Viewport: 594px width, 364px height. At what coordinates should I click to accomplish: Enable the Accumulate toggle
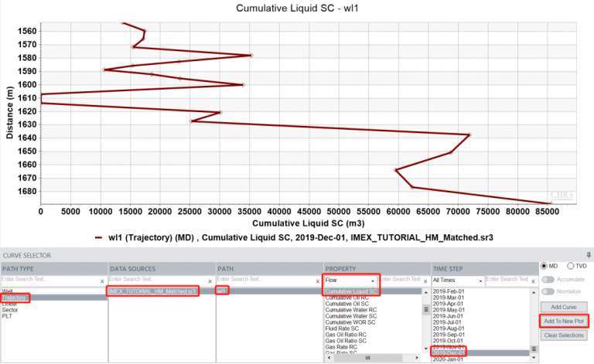pyautogui.click(x=548, y=280)
